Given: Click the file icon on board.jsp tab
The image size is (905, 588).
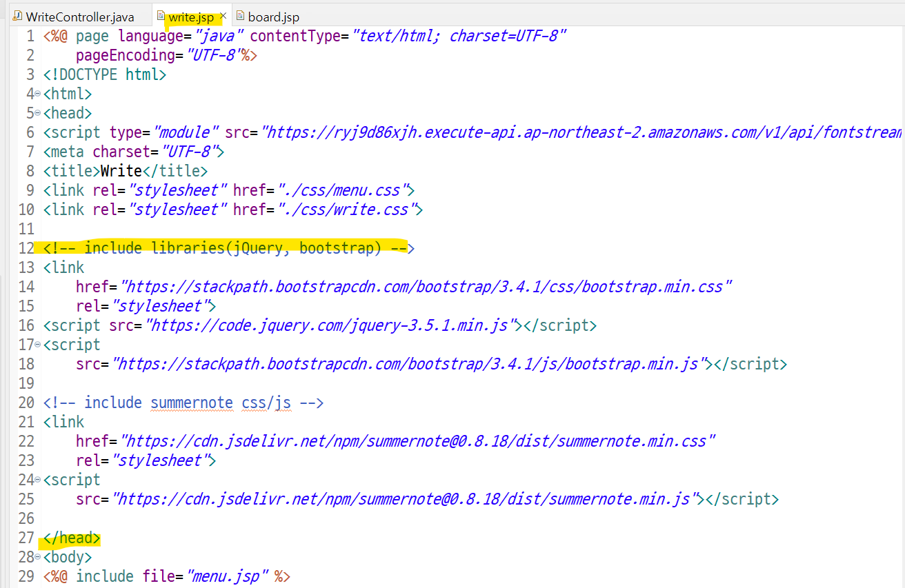Looking at the screenshot, I should click(x=240, y=16).
